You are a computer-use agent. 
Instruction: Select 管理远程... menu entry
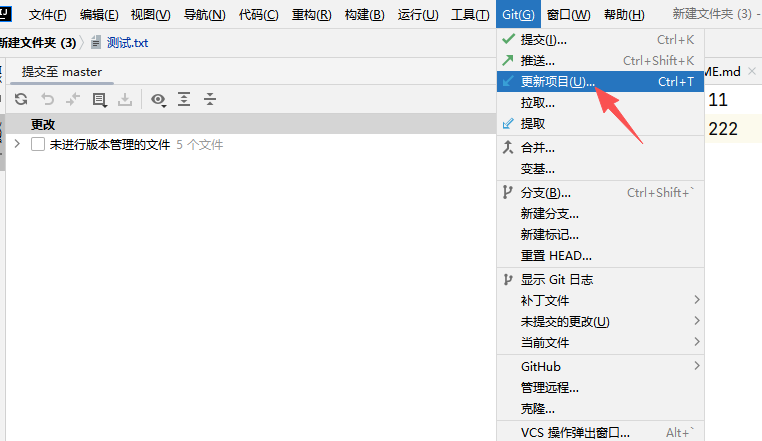click(600, 388)
